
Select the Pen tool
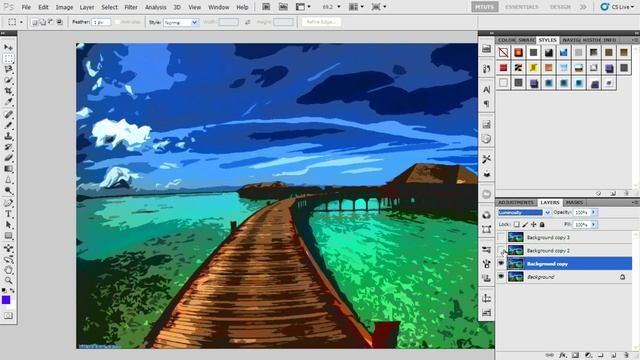(x=8, y=203)
